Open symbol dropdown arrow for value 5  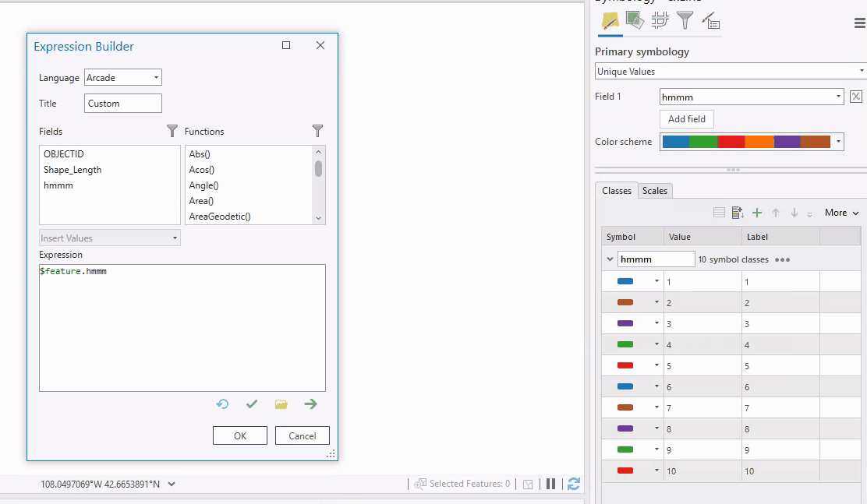pyautogui.click(x=657, y=365)
